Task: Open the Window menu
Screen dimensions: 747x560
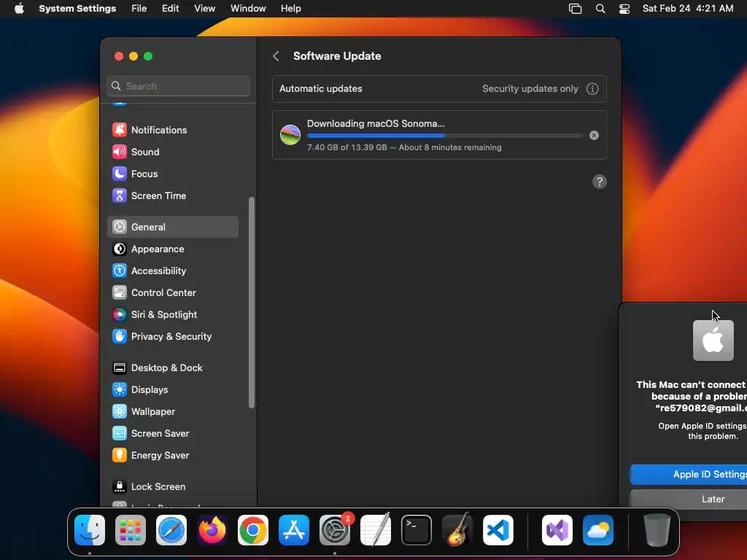Action: (x=248, y=9)
